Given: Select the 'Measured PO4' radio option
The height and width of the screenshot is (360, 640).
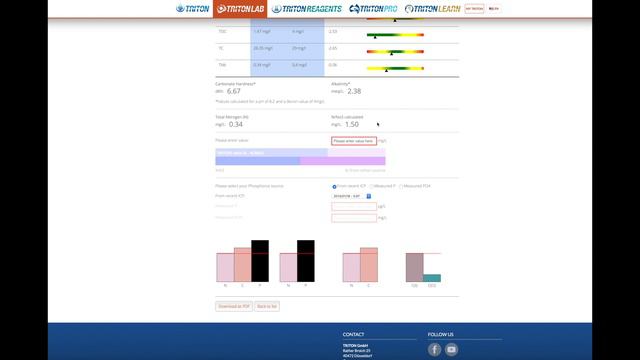Looking at the screenshot, I should pos(401,187).
